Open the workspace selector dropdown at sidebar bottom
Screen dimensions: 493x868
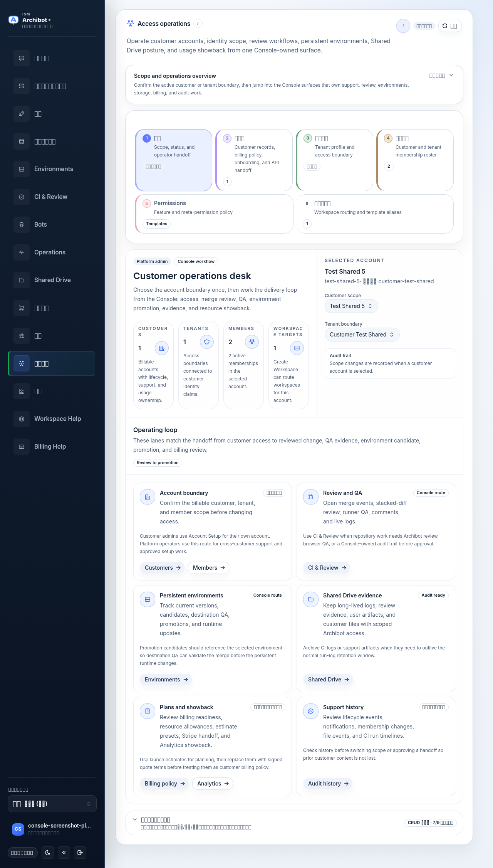coord(52,804)
